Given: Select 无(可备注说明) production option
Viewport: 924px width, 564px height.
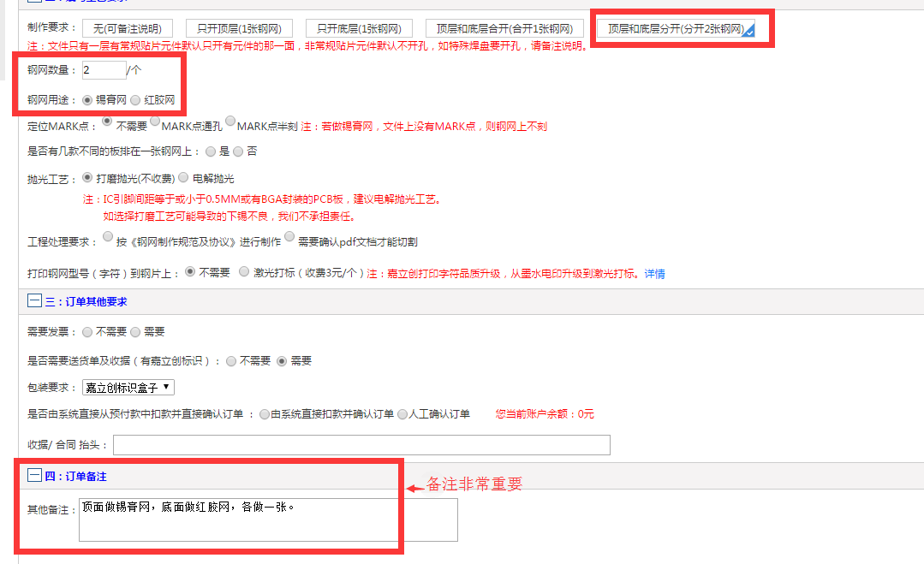Looking at the screenshot, I should point(127,29).
